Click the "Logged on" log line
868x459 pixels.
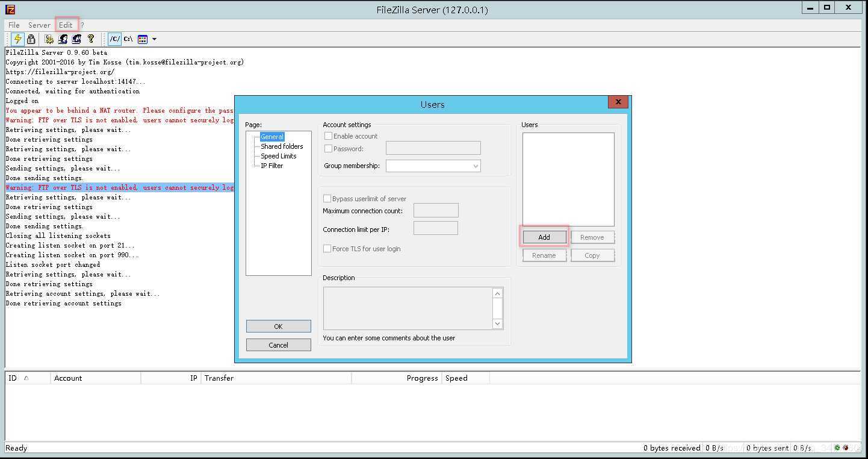[x=22, y=101]
